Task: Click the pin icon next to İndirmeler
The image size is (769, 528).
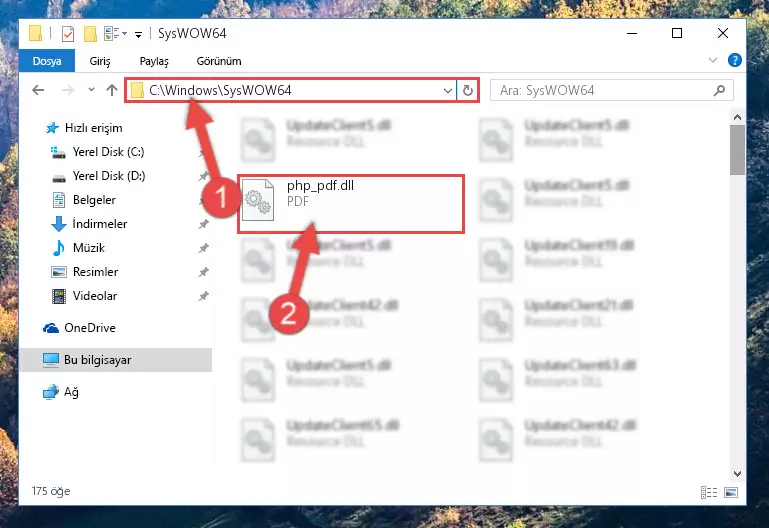Action: pyautogui.click(x=204, y=224)
